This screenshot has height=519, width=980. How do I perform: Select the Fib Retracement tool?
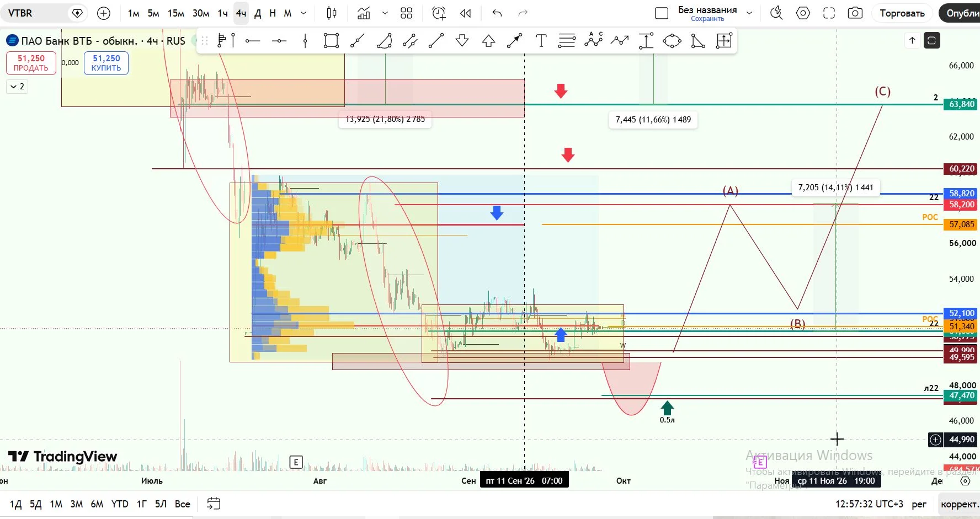click(567, 40)
